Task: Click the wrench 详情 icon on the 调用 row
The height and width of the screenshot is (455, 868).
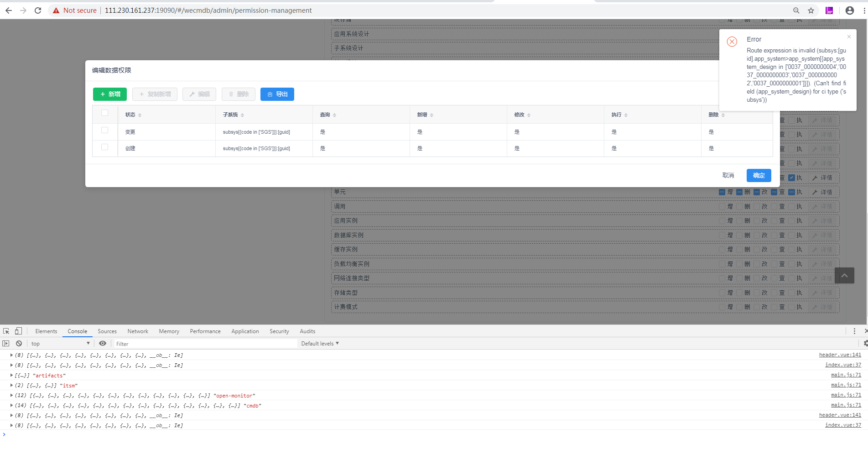Action: tap(815, 206)
